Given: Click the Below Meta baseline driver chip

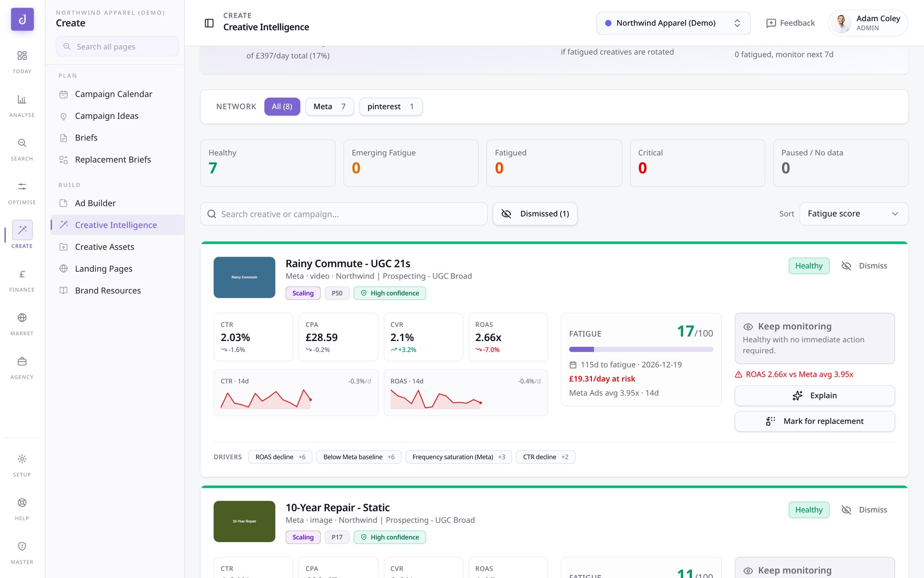Looking at the screenshot, I should 359,457.
